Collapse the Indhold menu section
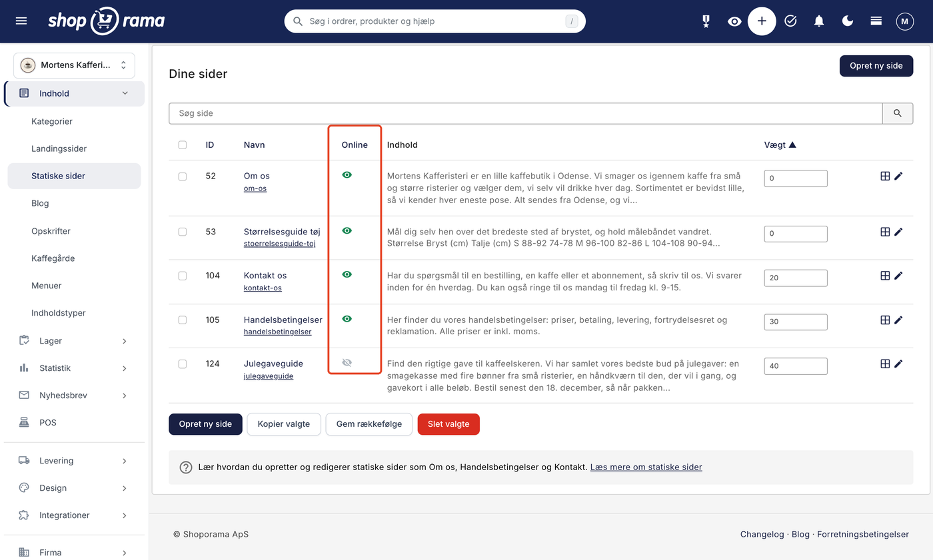Viewport: 933px width, 560px height. (x=74, y=93)
